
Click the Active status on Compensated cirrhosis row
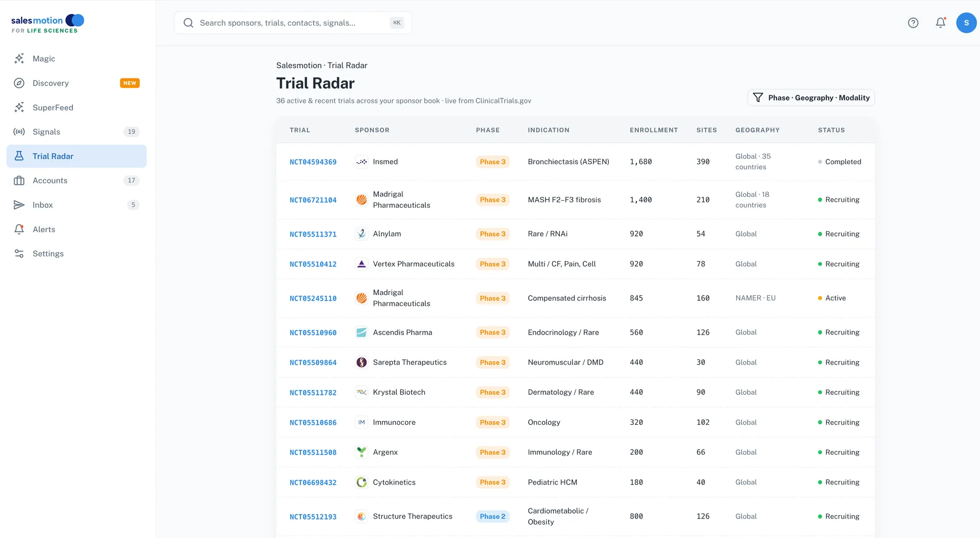(832, 298)
